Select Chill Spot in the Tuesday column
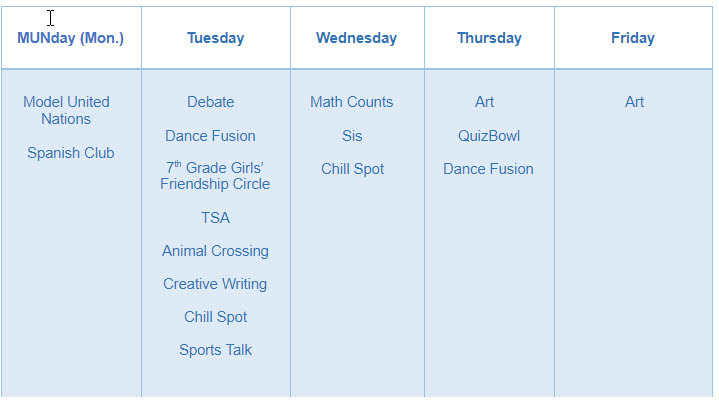 pos(215,317)
